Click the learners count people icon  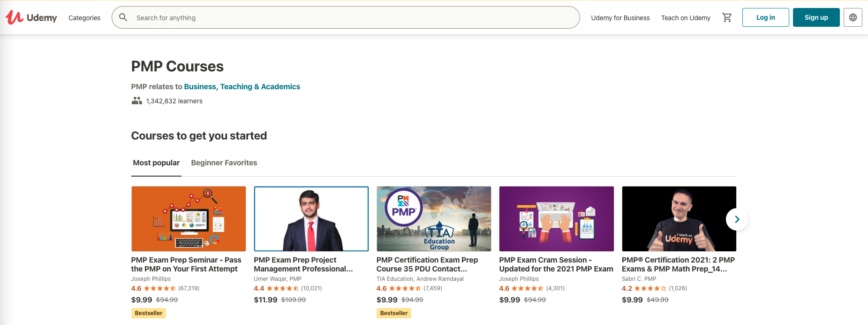click(136, 100)
